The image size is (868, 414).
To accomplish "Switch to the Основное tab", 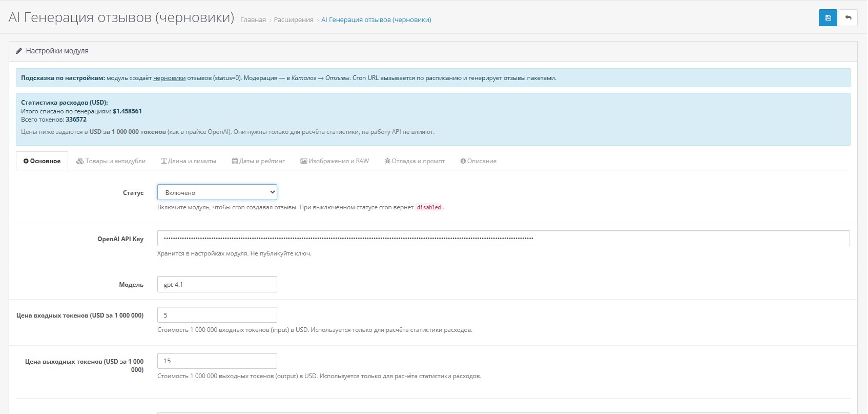I will click(x=42, y=161).
